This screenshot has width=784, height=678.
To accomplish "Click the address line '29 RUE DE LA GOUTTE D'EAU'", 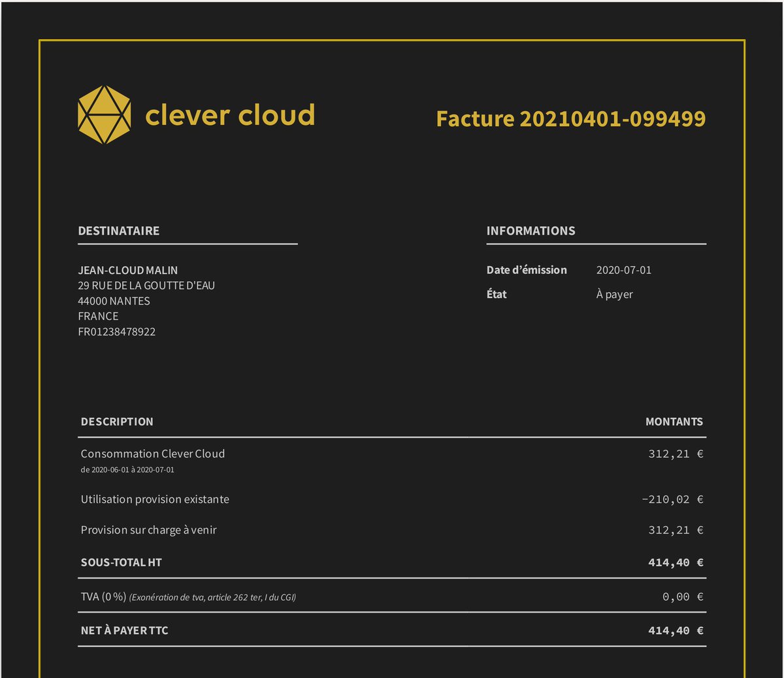I will pyautogui.click(x=146, y=286).
